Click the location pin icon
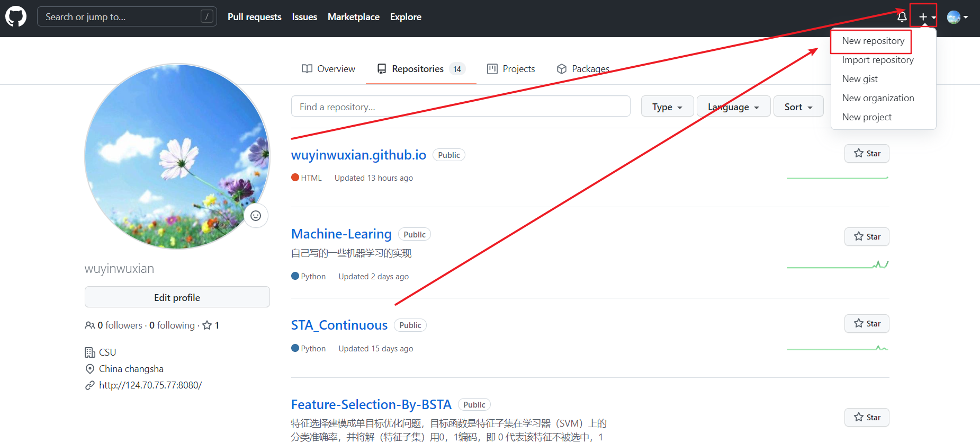This screenshot has width=980, height=442. 90,369
